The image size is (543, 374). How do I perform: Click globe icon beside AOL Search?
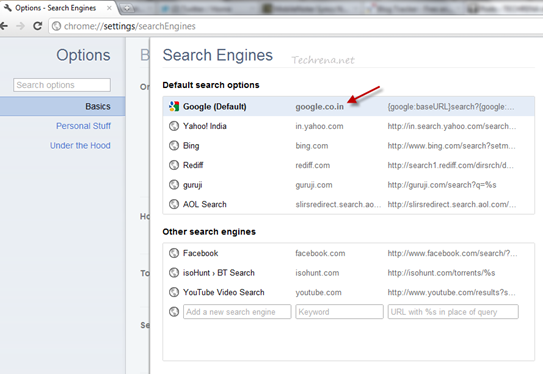pyautogui.click(x=174, y=204)
